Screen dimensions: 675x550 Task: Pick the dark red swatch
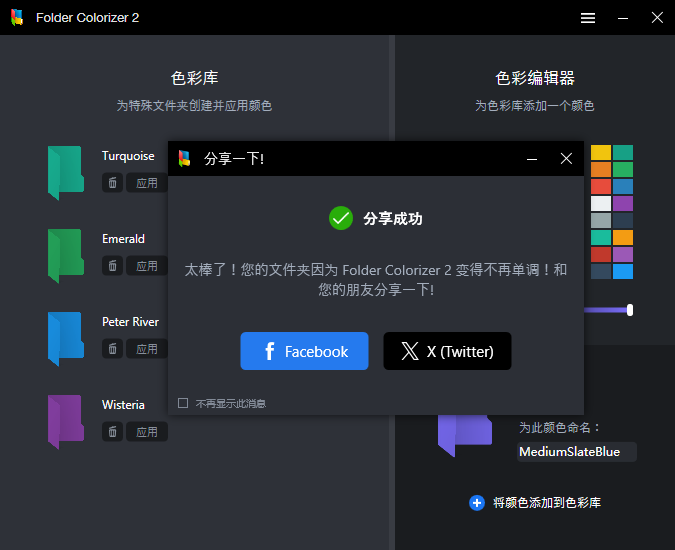601,254
